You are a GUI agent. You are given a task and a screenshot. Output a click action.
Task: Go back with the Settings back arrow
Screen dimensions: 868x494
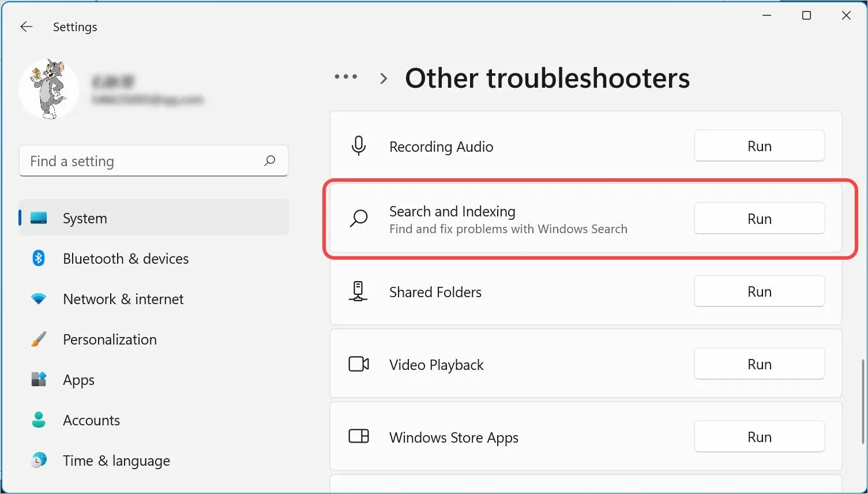pos(27,27)
